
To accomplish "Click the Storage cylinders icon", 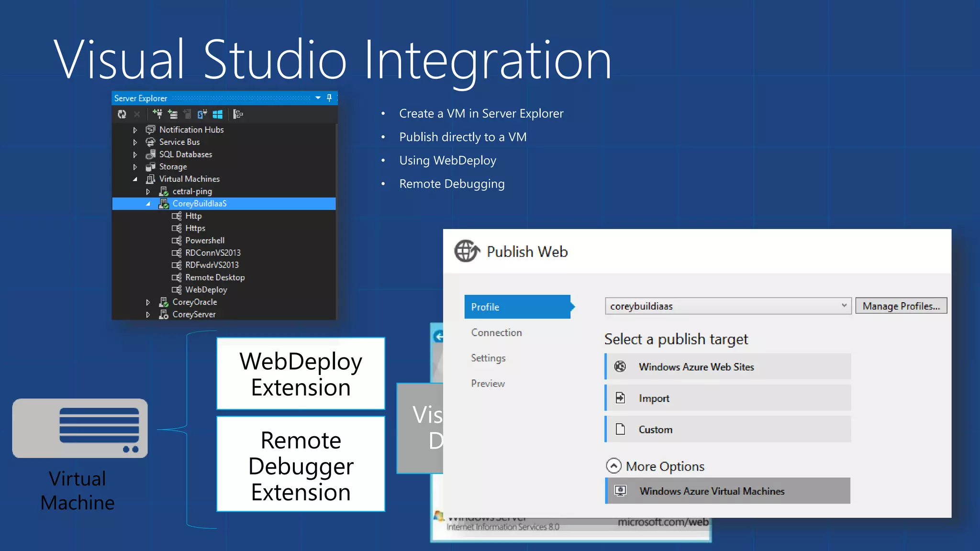I will 150,167.
